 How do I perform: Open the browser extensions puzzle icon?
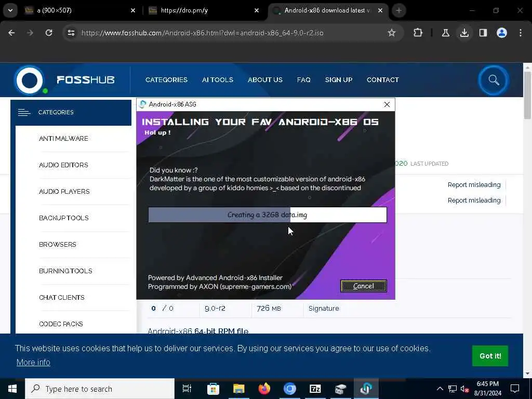[x=418, y=33]
